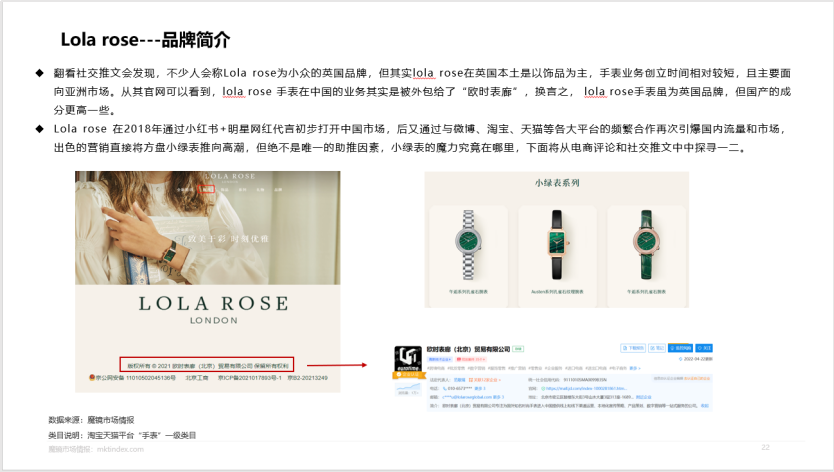
Task: Expand the 更多 > link after the tags
Action: click(636, 368)
